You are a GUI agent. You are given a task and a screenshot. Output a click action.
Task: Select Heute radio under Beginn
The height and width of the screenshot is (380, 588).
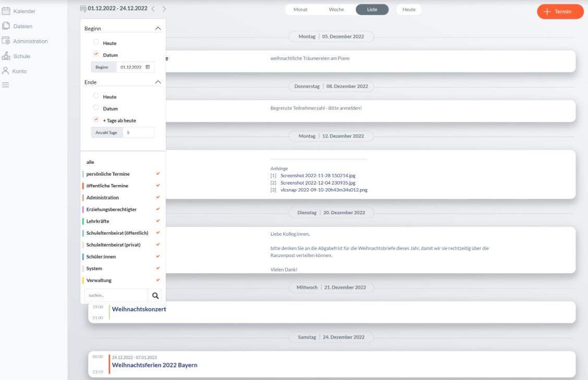point(96,43)
